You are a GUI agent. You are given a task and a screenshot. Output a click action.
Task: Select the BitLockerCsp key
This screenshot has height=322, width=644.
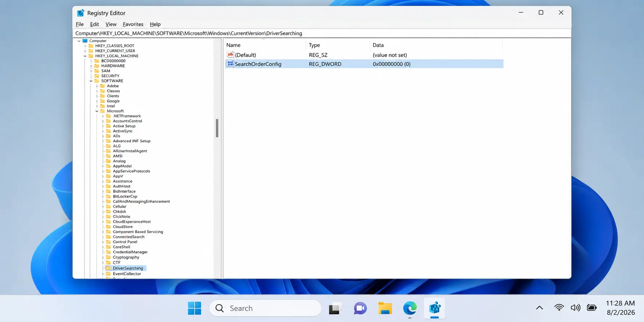[x=125, y=196]
